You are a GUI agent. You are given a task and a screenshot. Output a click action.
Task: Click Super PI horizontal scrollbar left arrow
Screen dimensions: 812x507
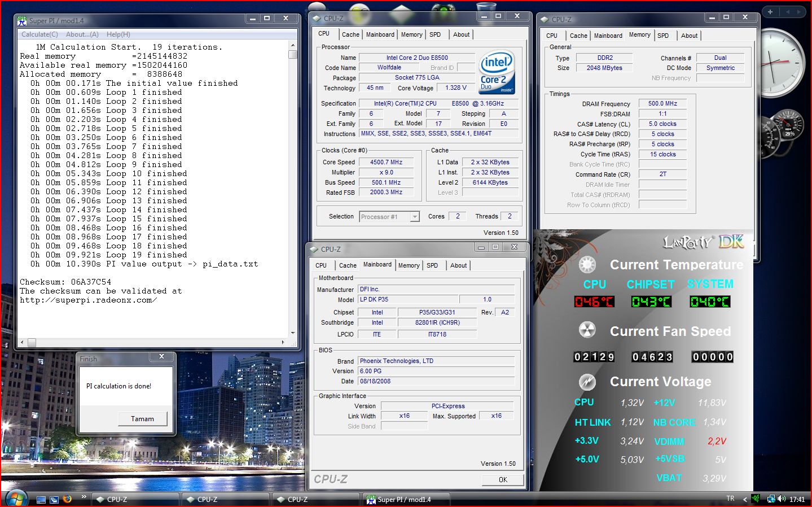(22, 342)
